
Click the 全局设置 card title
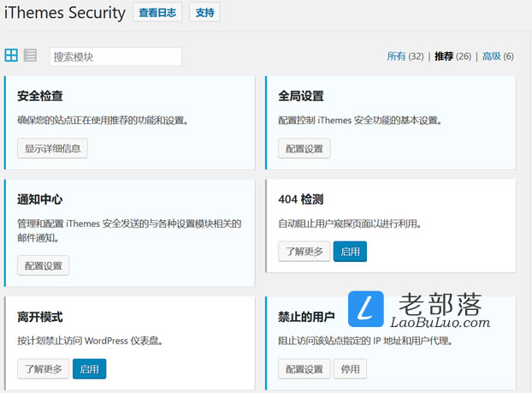coord(301,96)
